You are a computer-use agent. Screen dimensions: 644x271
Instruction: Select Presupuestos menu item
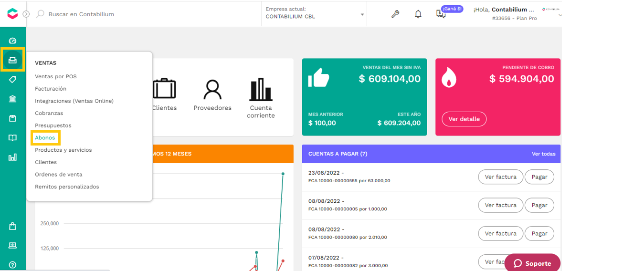(53, 125)
